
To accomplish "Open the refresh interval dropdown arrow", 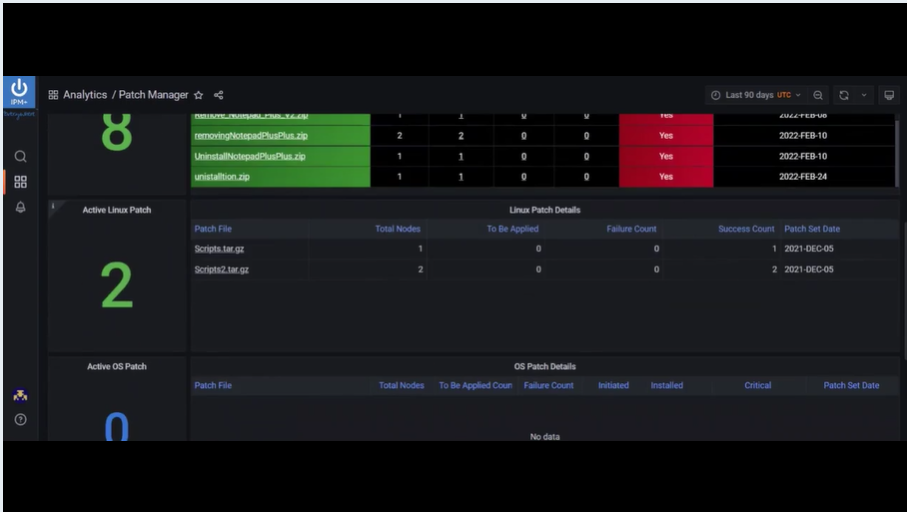I will tap(864, 95).
